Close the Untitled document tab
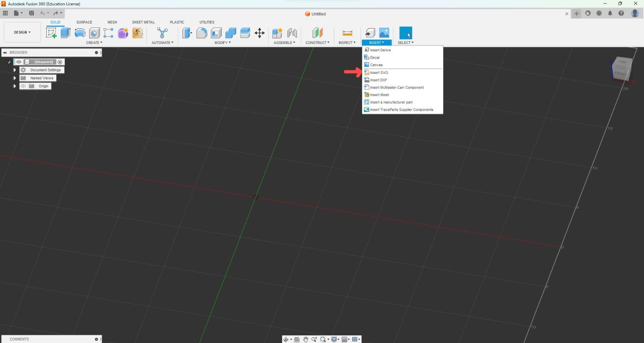 tap(567, 14)
